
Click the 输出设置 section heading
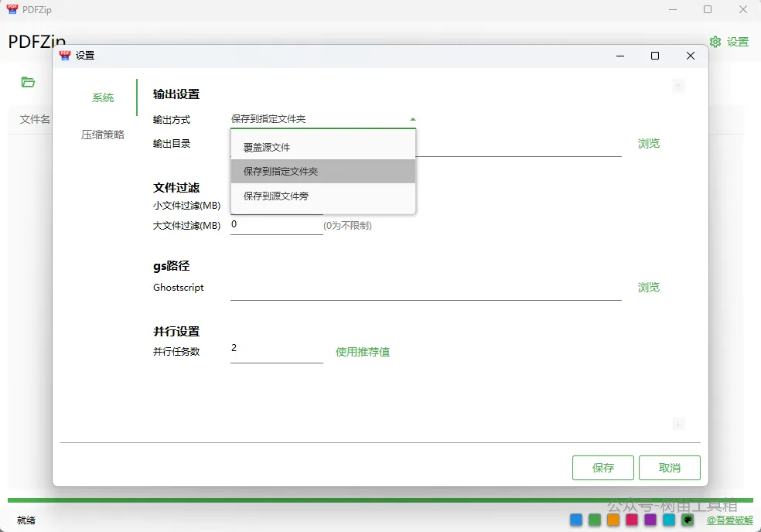click(176, 94)
